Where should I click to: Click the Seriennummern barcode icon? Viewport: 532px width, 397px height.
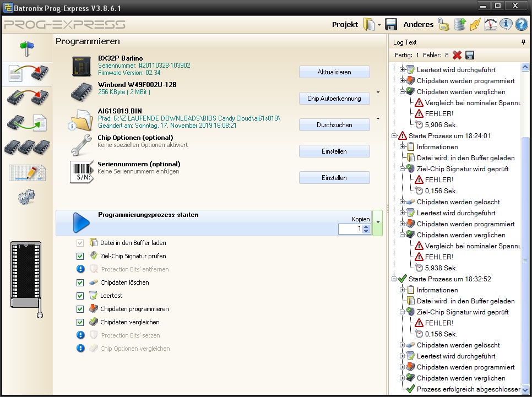(x=82, y=172)
